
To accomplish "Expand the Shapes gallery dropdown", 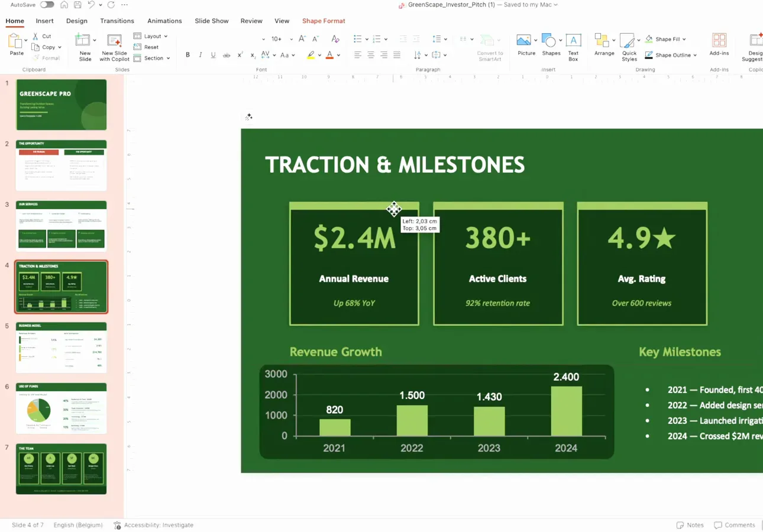I will 560,40.
